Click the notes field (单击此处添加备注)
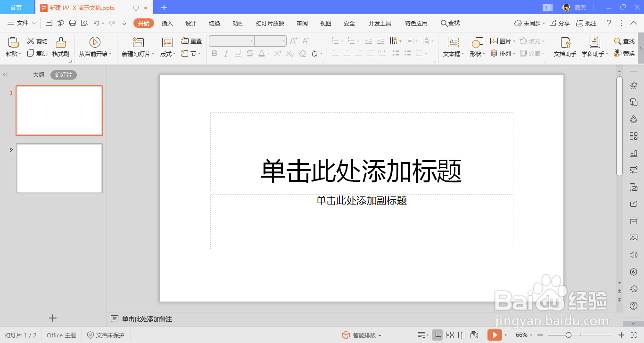The width and height of the screenshot is (644, 343). click(147, 319)
